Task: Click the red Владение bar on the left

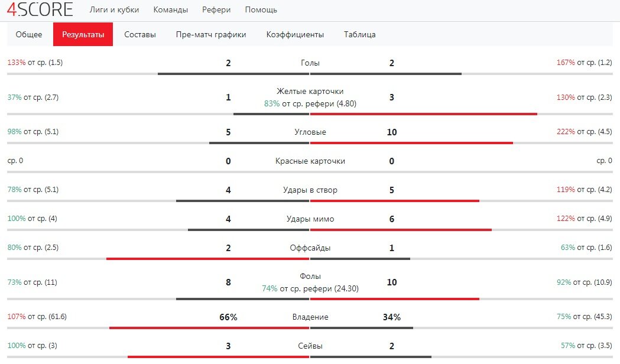Action: 209,327
